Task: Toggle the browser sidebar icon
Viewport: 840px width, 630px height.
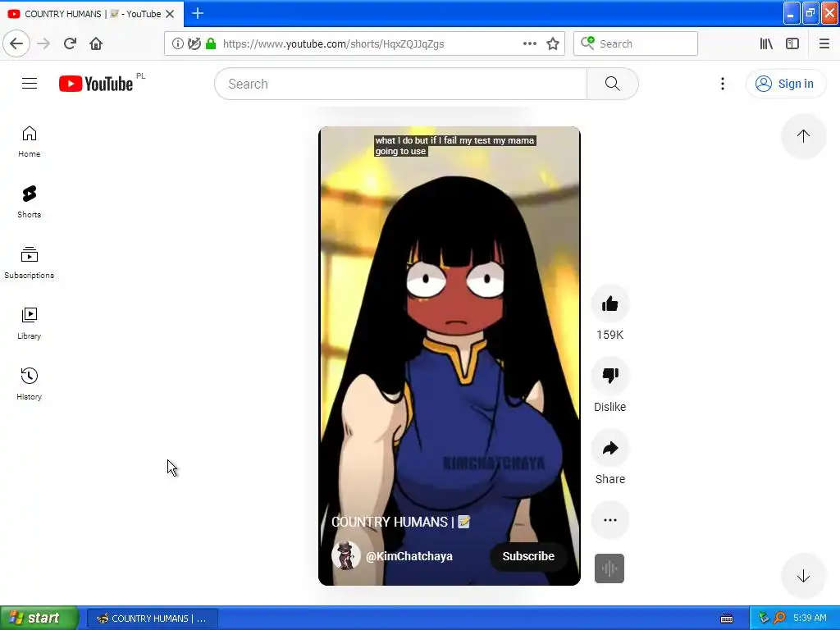Action: click(x=792, y=44)
